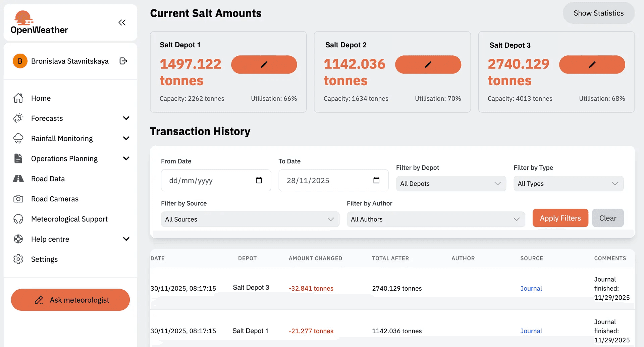This screenshot has width=644, height=347.
Task: Open the Filter by Author dropdown
Action: 435,219
